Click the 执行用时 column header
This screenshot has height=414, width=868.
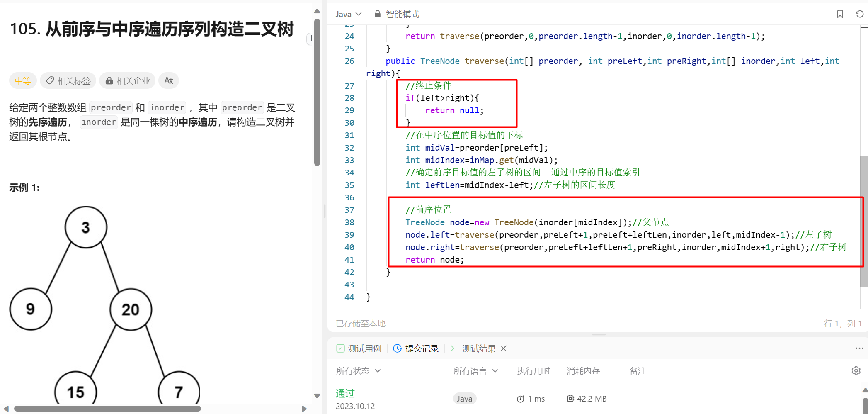point(533,371)
